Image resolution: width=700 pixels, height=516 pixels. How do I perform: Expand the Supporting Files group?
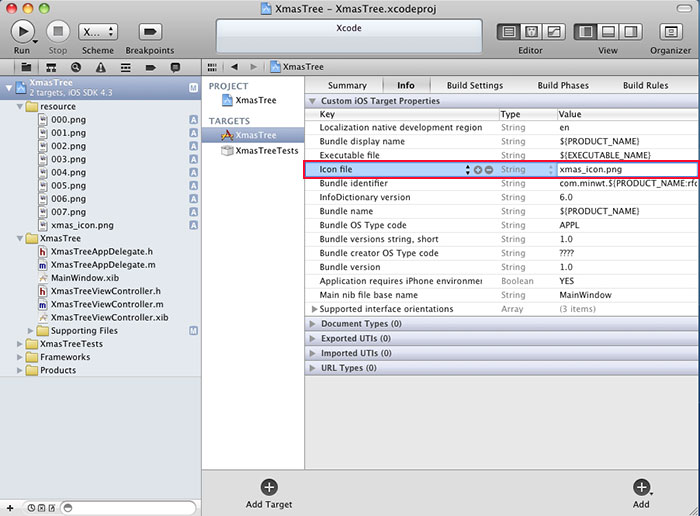30,331
